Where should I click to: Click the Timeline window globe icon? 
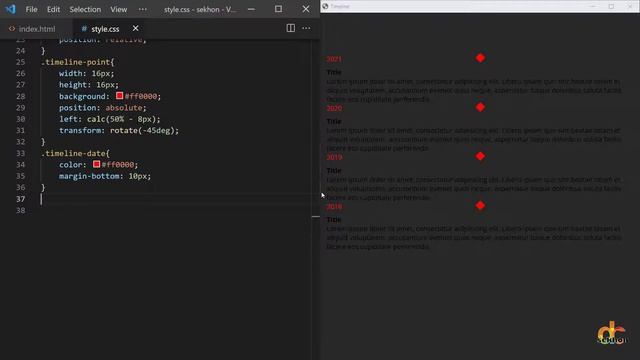point(325,6)
